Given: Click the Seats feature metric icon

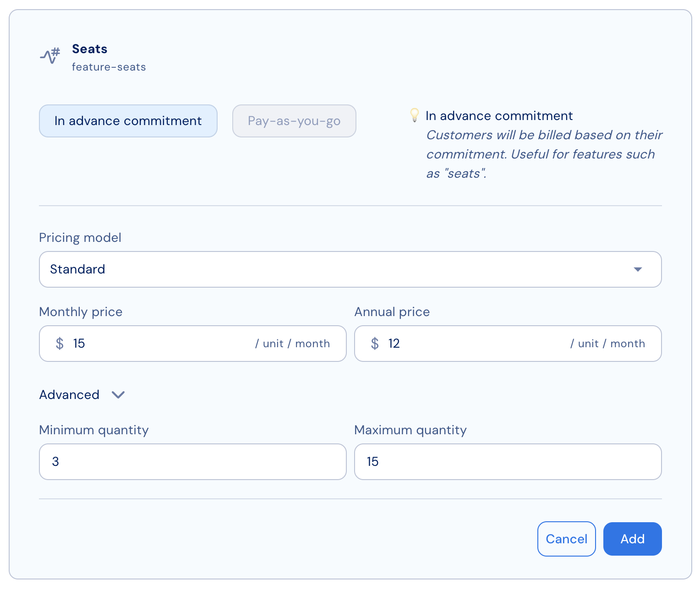Looking at the screenshot, I should 50,56.
